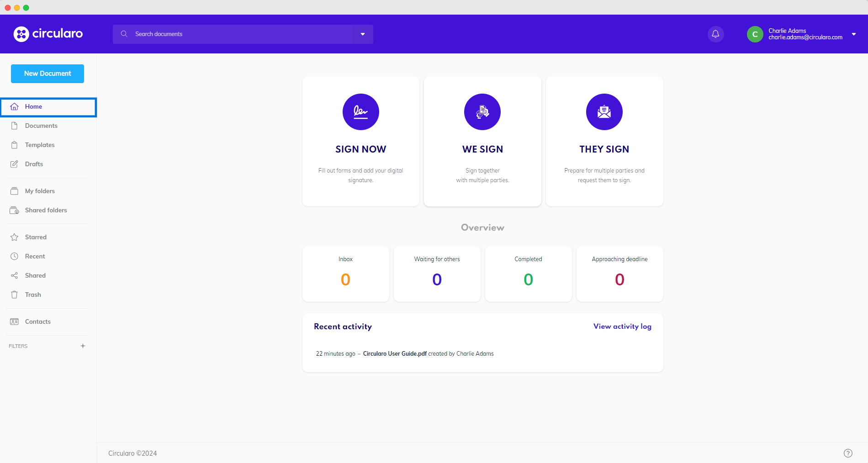Open the Charlie Adams account dropdown arrow
Screen dimensions: 868x463
[x=853, y=34]
